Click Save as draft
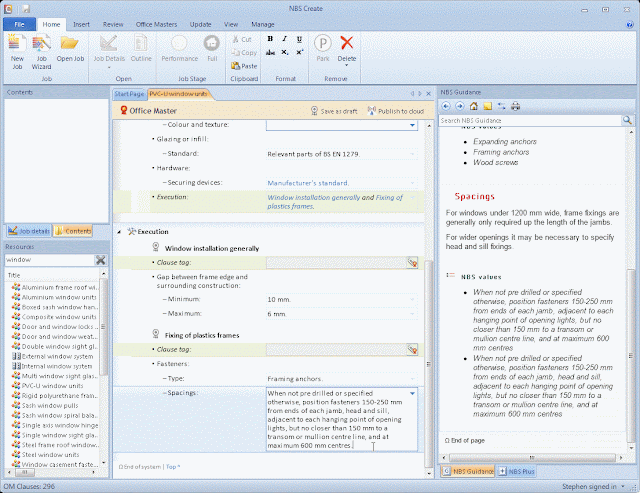 [334, 111]
